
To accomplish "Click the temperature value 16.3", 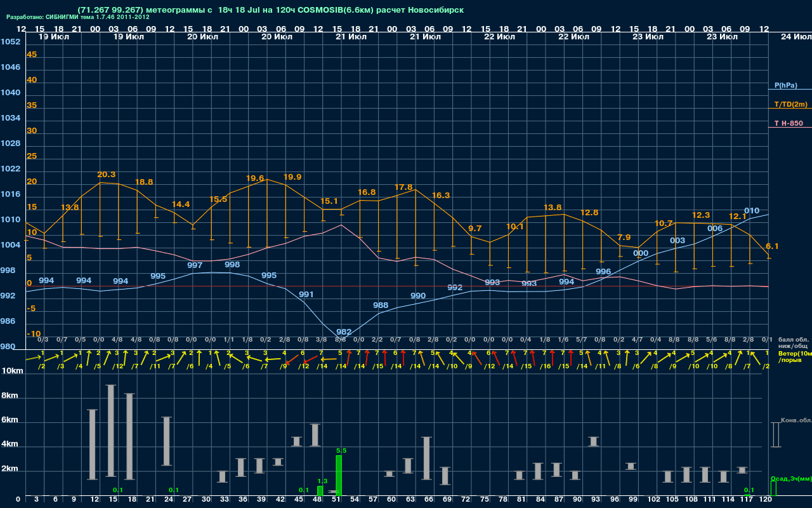I will click(x=441, y=196).
